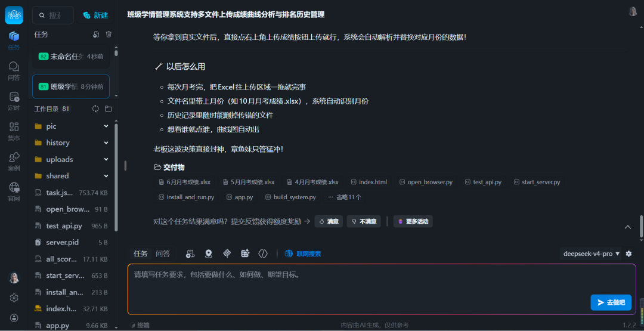644x331 pixels.
Task: Select app.py file in working directory tree
Action: pyautogui.click(x=72, y=325)
